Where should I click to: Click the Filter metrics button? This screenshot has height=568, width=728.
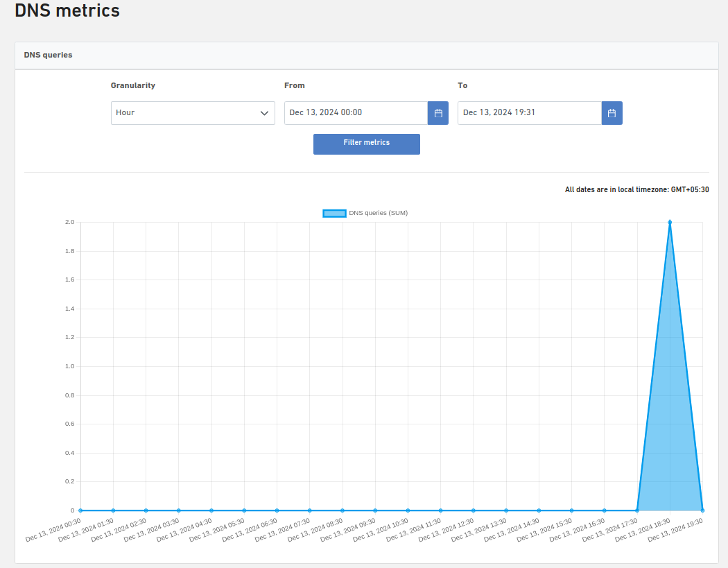(x=366, y=144)
